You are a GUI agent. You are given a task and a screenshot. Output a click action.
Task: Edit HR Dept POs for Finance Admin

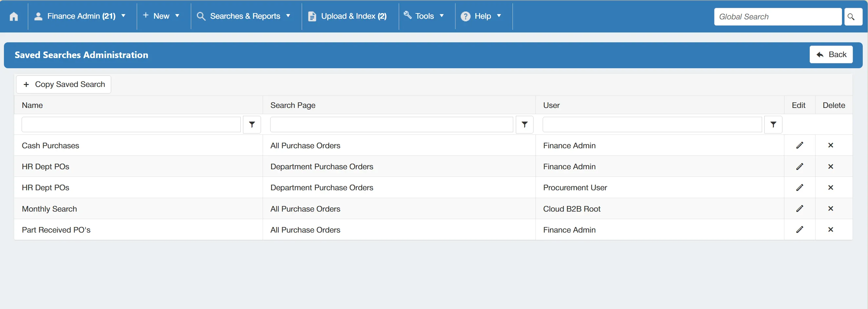pyautogui.click(x=799, y=166)
